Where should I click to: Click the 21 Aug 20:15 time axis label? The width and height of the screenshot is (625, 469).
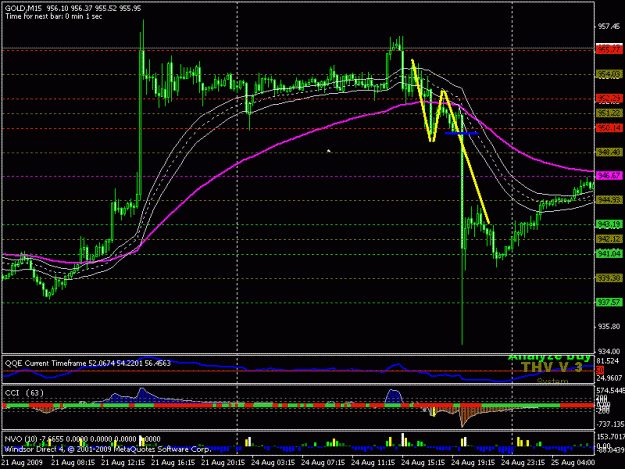pyautogui.click(x=223, y=463)
